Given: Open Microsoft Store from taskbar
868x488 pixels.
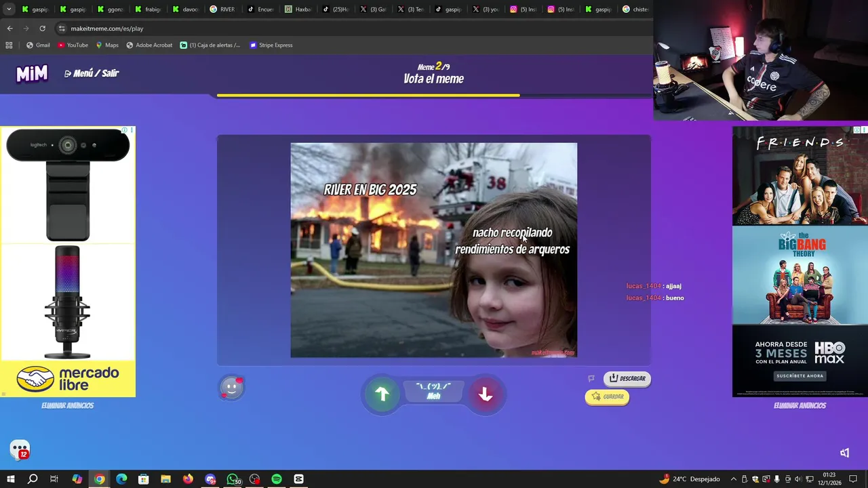Looking at the screenshot, I should [143, 479].
